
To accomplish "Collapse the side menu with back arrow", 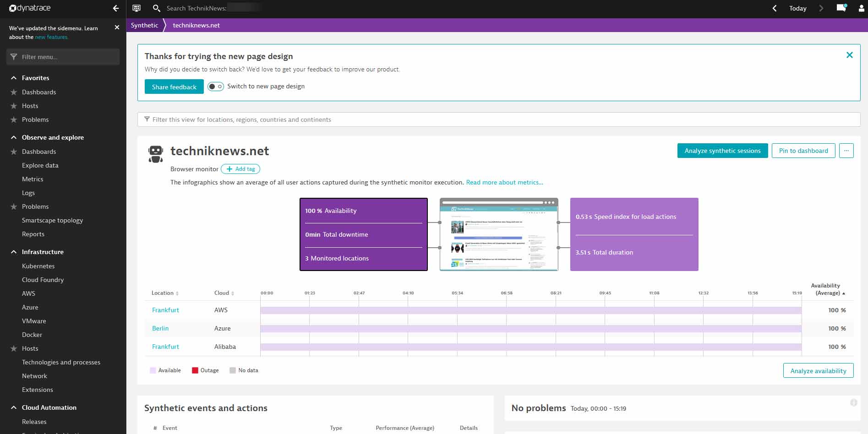I will pyautogui.click(x=115, y=8).
